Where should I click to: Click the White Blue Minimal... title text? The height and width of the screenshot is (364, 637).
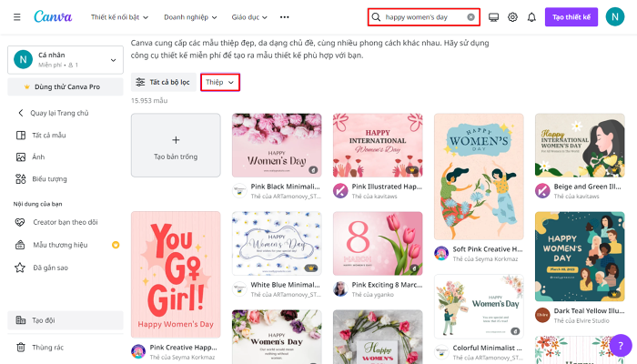tap(285, 285)
